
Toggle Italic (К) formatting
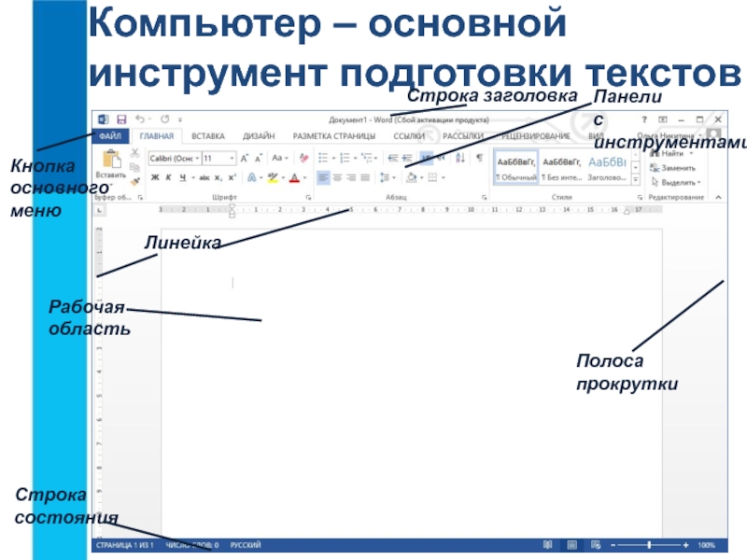[168, 177]
